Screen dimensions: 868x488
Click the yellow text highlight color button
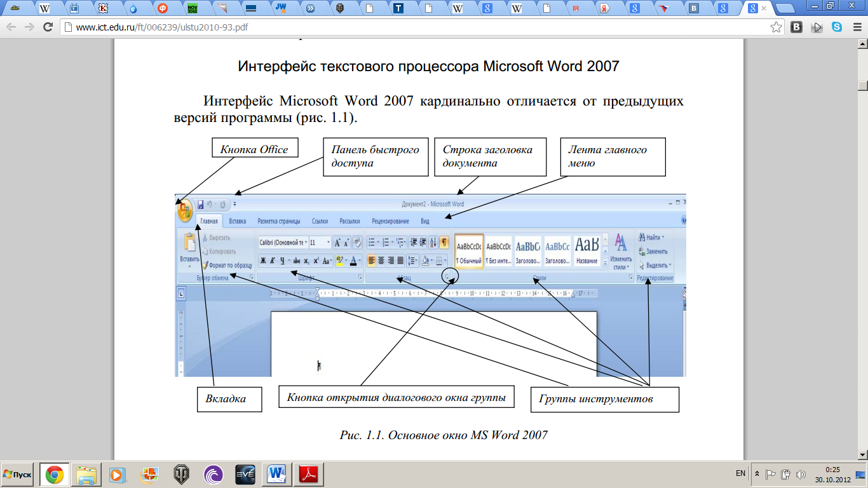[x=340, y=261]
